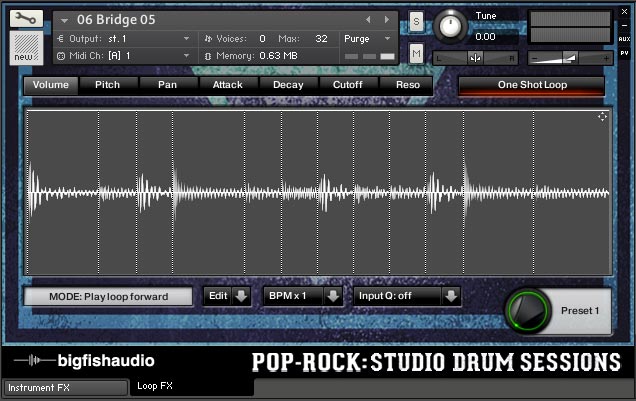
Task: Select the Pan tab
Action: click(x=168, y=85)
